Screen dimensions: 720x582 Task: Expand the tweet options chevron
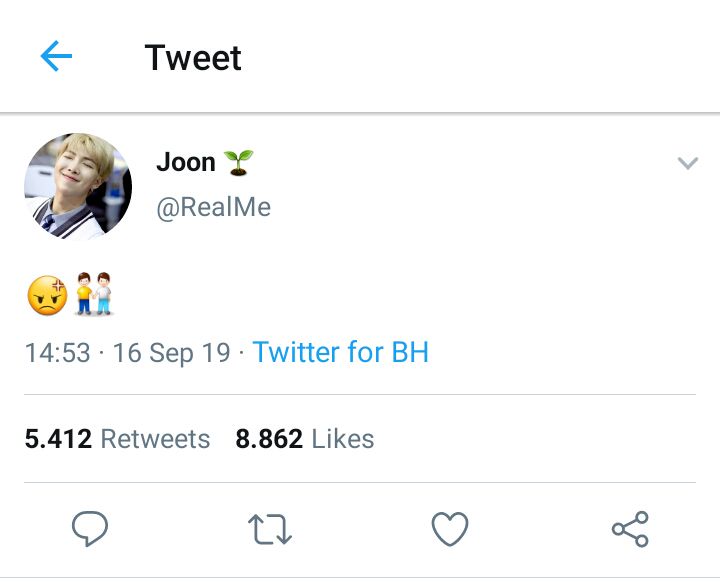click(687, 163)
